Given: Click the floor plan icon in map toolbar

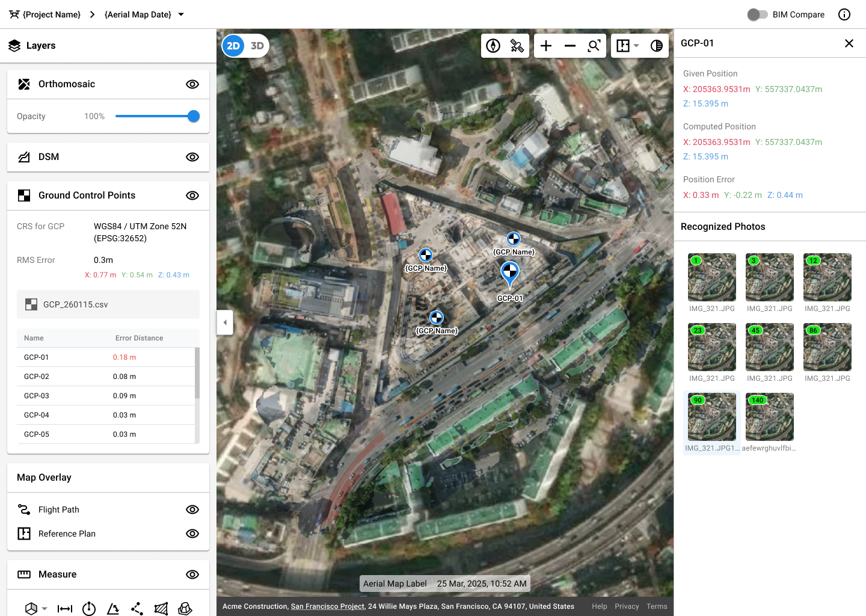Looking at the screenshot, I should (x=623, y=46).
